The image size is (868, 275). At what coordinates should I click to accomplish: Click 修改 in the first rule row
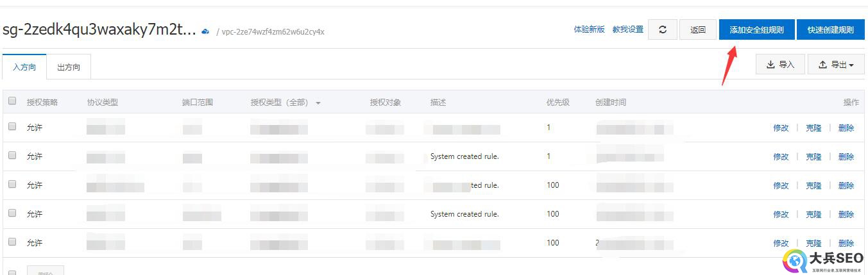(x=781, y=128)
